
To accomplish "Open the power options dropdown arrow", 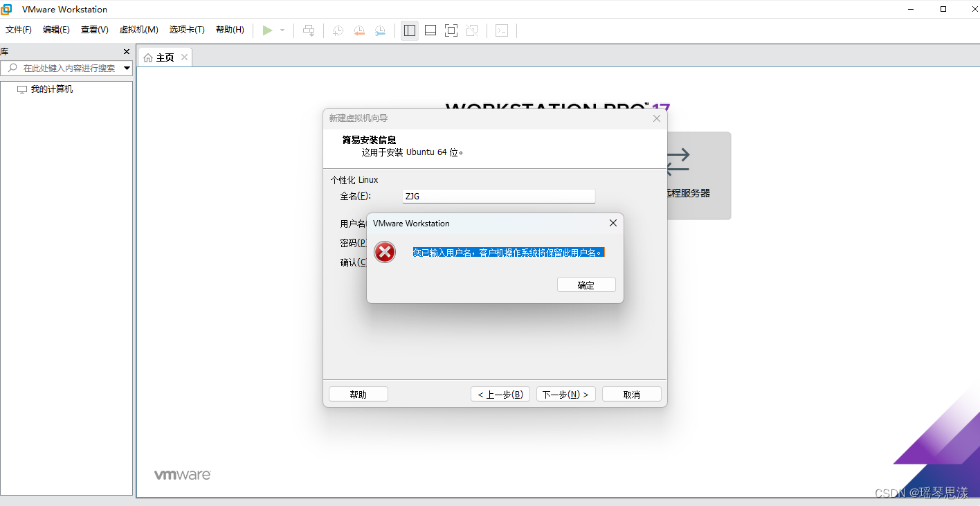I will click(x=282, y=30).
